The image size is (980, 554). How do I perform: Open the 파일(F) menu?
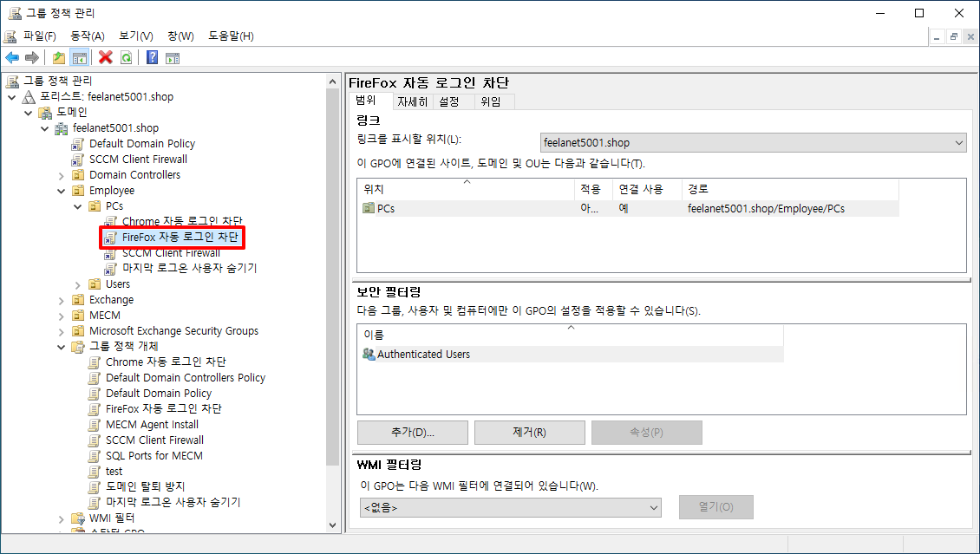pos(39,36)
